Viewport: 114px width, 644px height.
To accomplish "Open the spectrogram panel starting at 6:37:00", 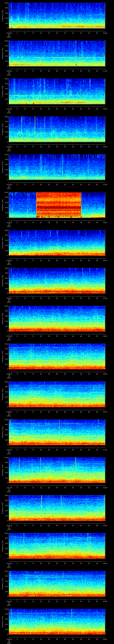I will [57, 318].
